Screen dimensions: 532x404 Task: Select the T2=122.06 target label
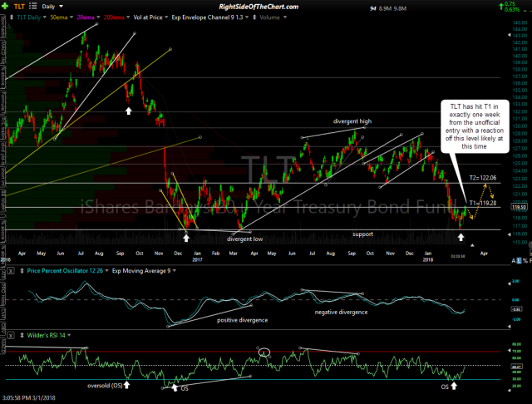pos(483,178)
